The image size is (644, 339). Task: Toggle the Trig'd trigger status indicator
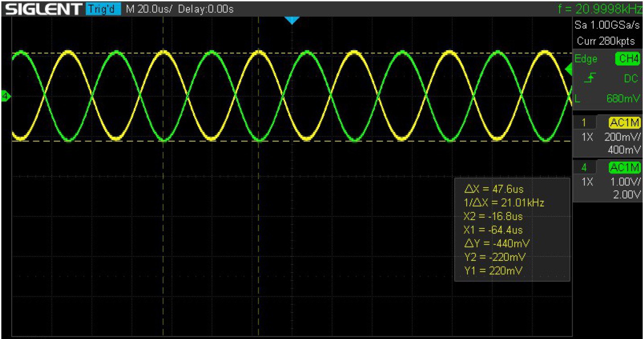click(102, 9)
